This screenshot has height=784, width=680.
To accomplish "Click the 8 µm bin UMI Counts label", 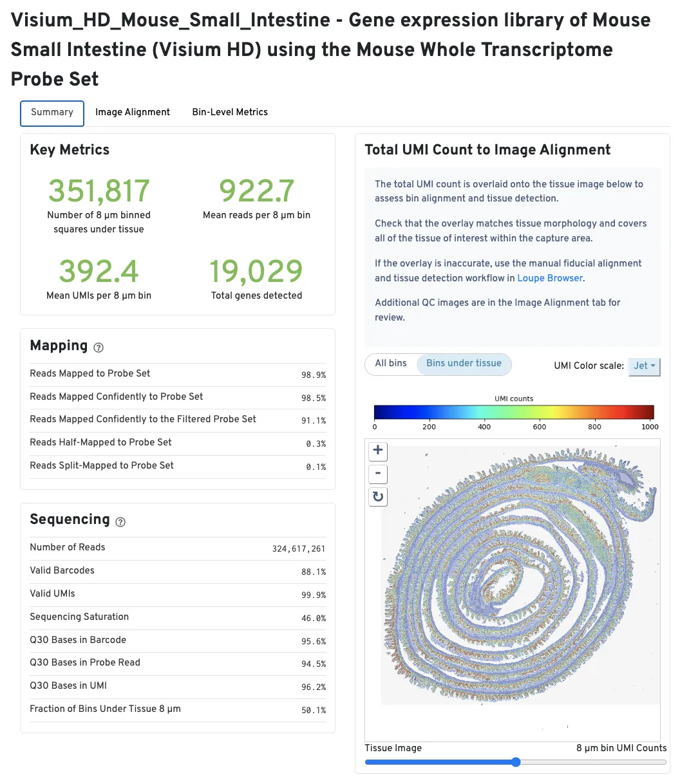I will click(621, 748).
